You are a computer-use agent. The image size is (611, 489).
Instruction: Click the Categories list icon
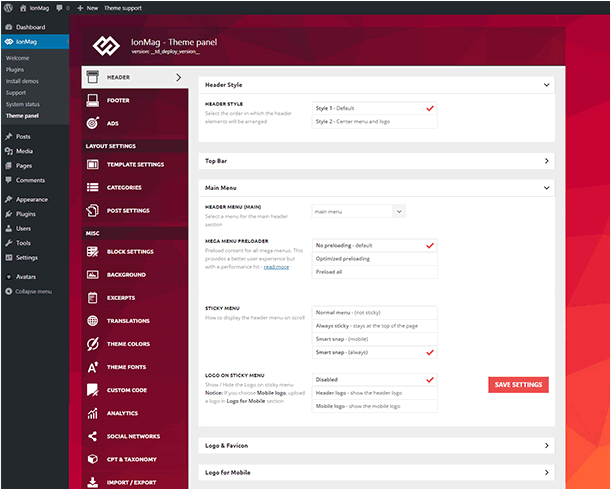pos(93,187)
